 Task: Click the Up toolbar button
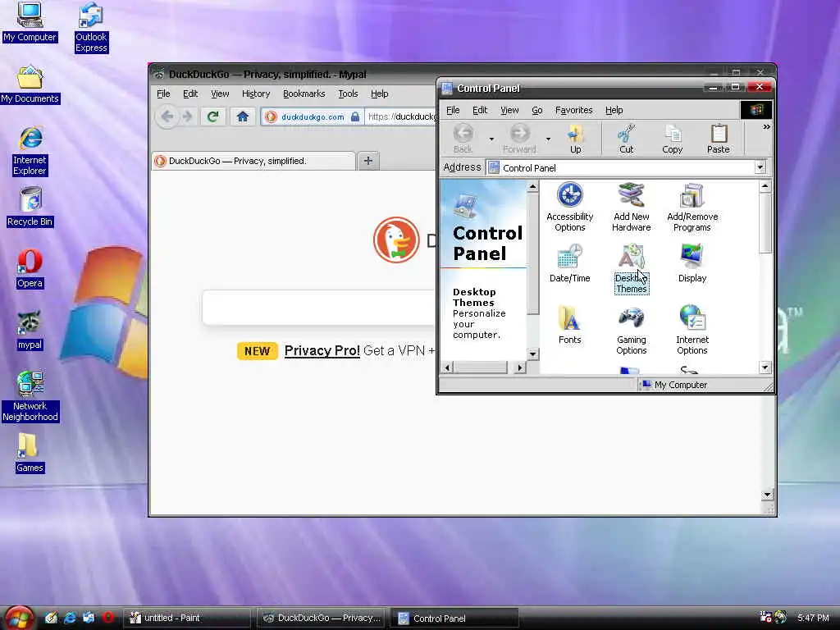575,139
